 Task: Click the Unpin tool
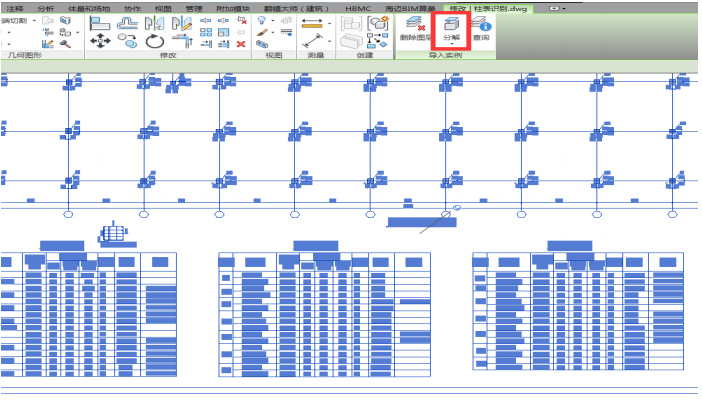click(x=242, y=20)
